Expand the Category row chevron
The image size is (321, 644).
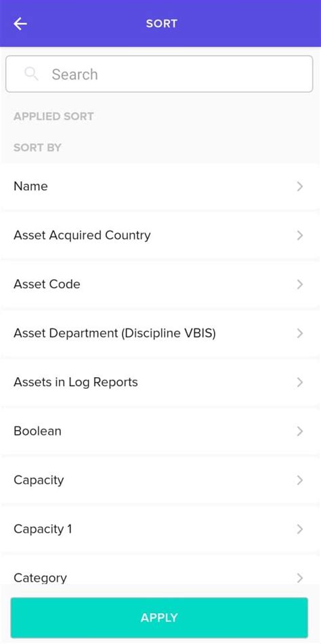[x=299, y=578]
